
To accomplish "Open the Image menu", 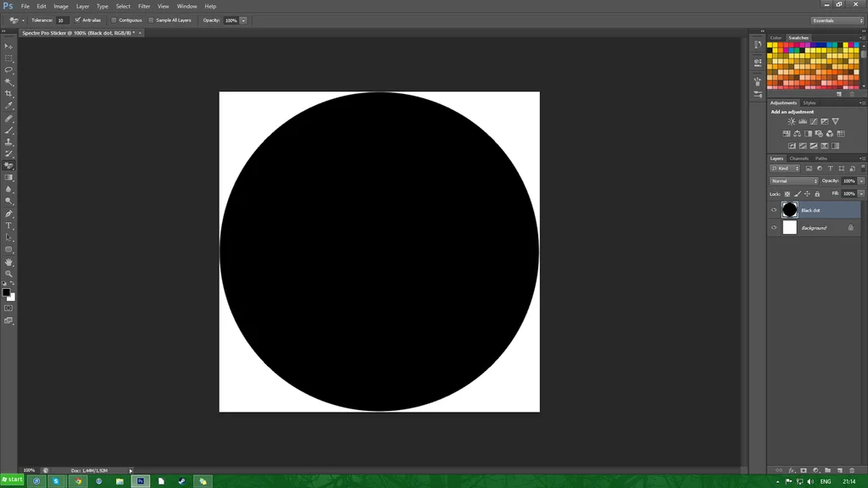I will click(61, 6).
